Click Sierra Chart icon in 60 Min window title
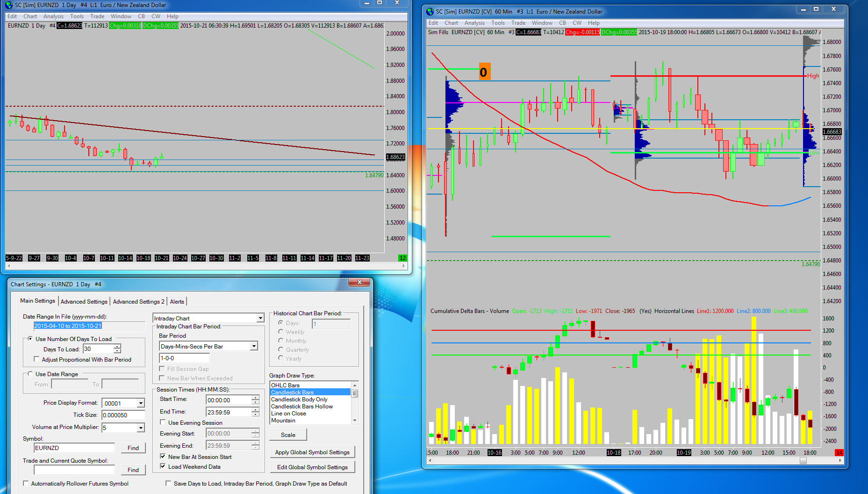Screen dimensions: 868x494 (430, 11)
